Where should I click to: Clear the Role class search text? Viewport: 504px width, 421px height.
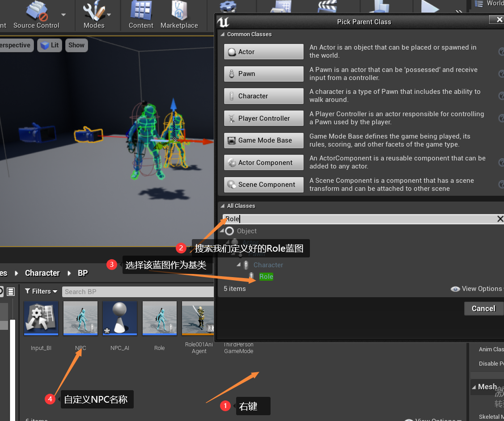(500, 219)
